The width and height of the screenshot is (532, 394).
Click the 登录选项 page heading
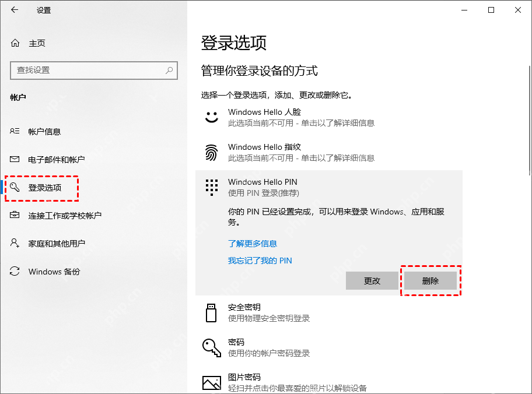pos(233,43)
